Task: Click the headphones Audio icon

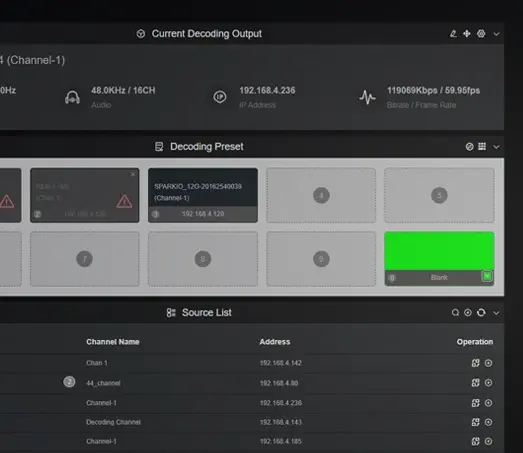Action: (72, 97)
